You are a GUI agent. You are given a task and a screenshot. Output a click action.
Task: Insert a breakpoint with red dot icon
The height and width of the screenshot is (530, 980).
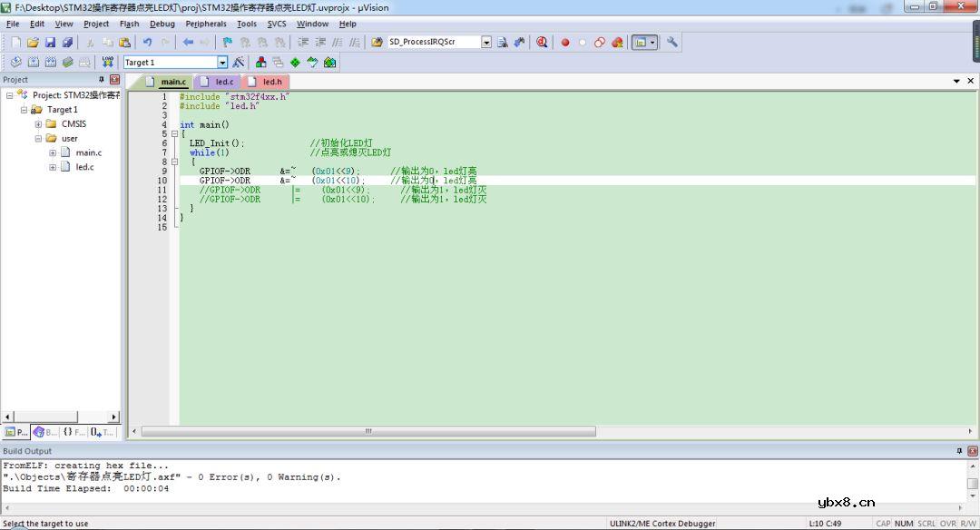pos(564,43)
